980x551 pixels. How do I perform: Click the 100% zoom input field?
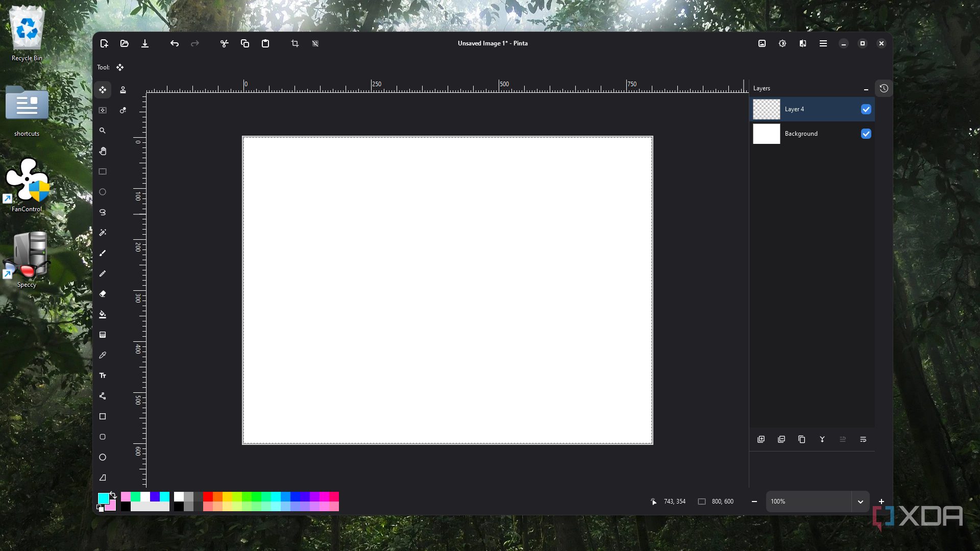[809, 502]
